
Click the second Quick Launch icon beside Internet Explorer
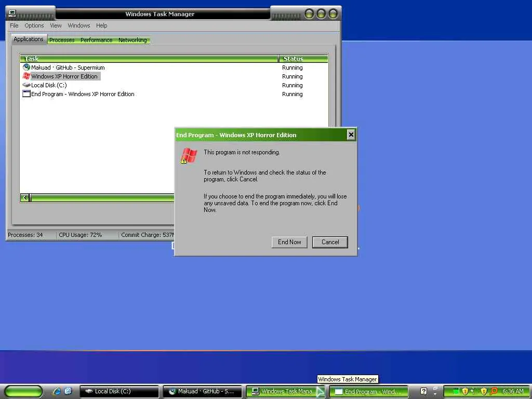[68, 391]
